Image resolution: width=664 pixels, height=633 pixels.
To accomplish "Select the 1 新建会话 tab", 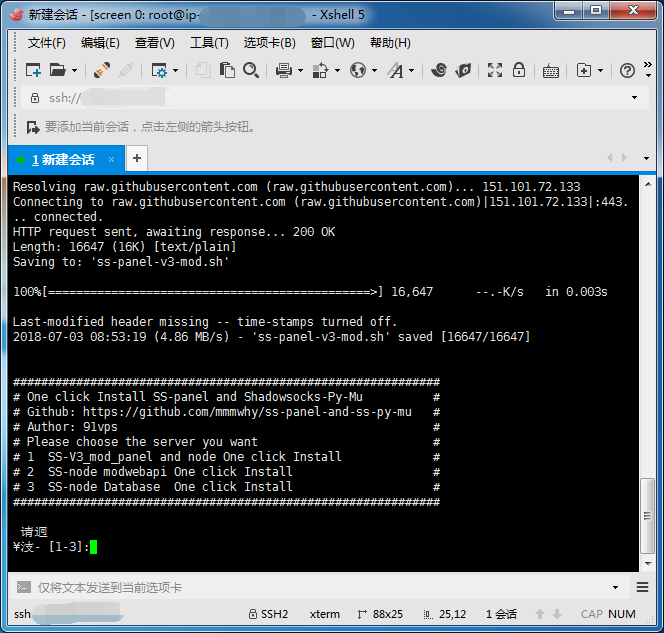I will (63, 159).
